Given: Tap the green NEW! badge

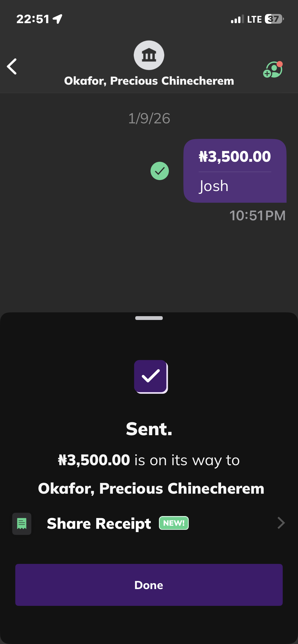Looking at the screenshot, I should 174,523.
